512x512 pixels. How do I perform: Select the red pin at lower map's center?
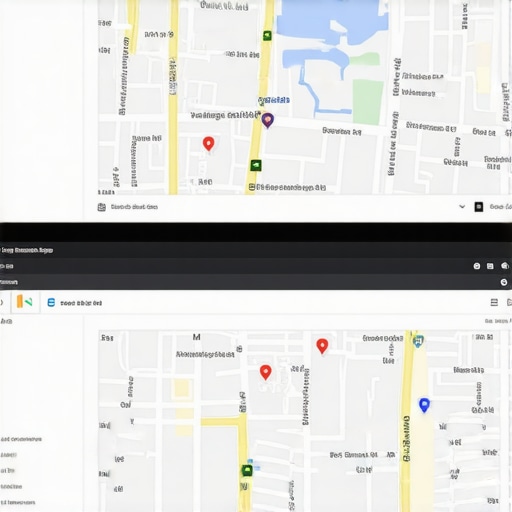click(x=266, y=372)
